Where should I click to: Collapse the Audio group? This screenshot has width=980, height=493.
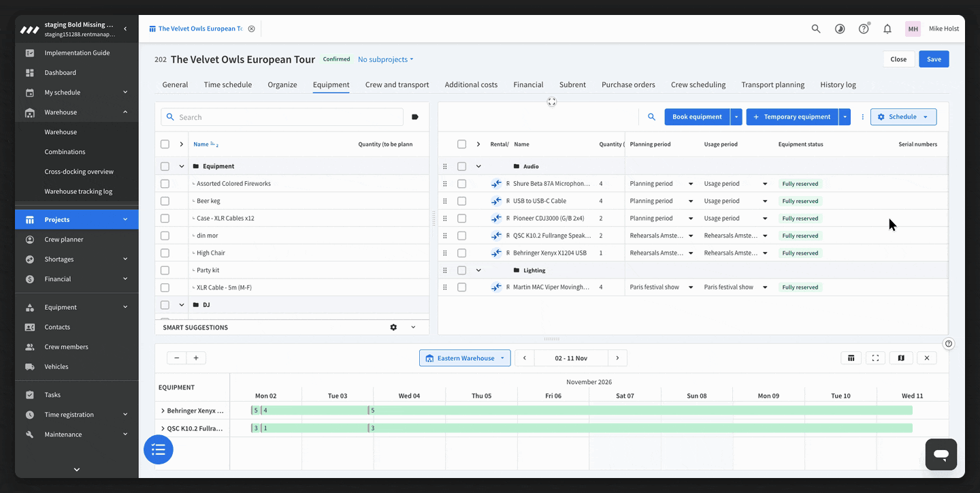[x=478, y=166]
